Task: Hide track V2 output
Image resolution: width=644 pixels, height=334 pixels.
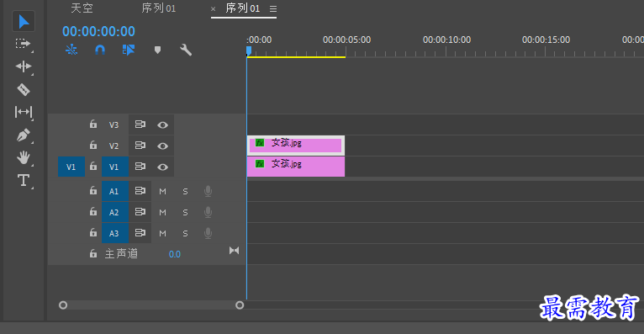Action: (x=162, y=146)
